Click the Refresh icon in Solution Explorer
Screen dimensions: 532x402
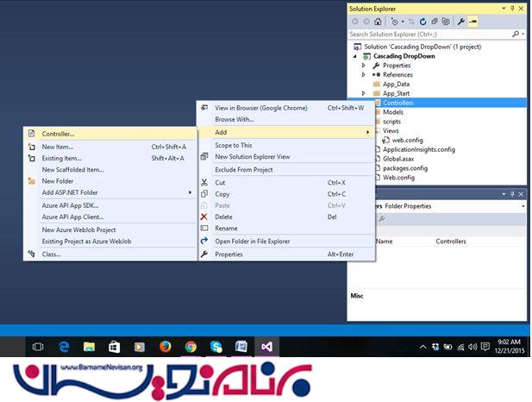click(x=423, y=22)
